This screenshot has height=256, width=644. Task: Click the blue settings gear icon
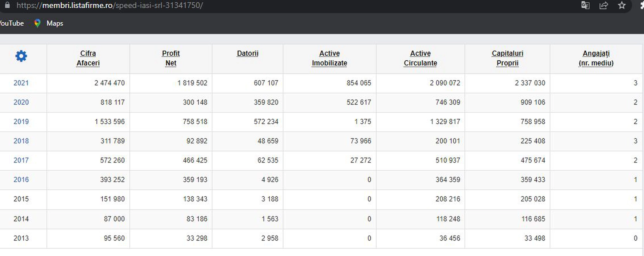click(21, 56)
